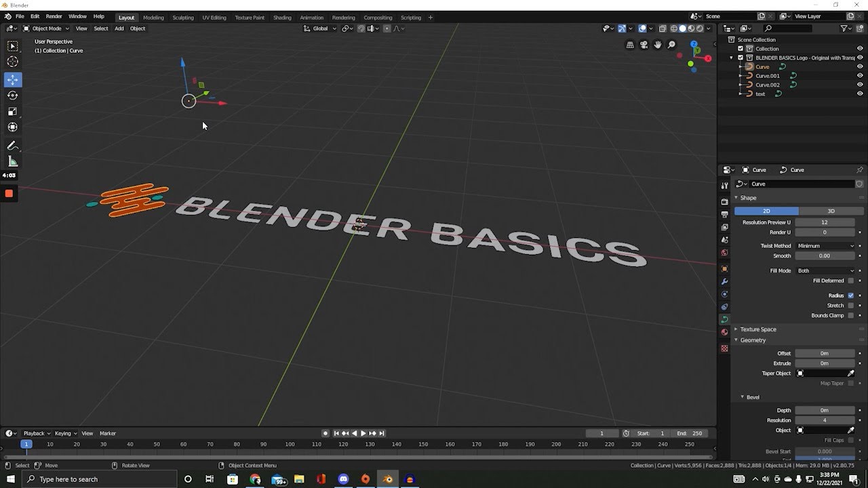Click the Taper Object field
The image size is (868, 488).
pos(825,373)
